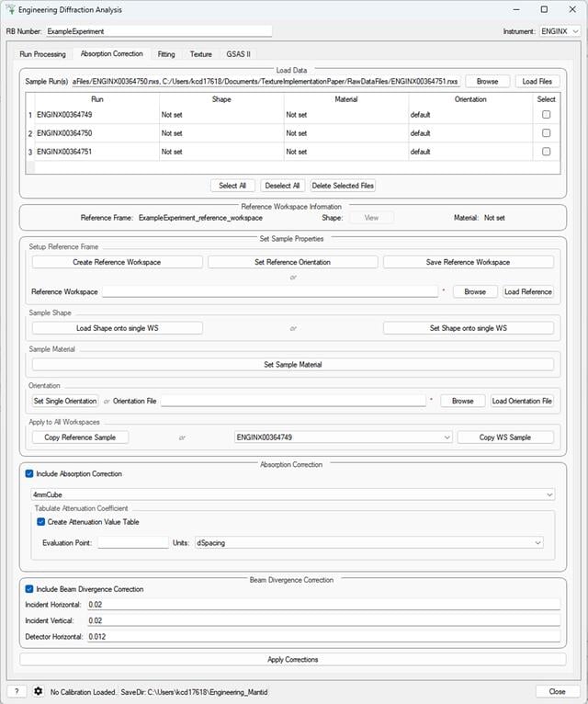Click the Orientation column header
The width and height of the screenshot is (588, 704).
pos(470,99)
